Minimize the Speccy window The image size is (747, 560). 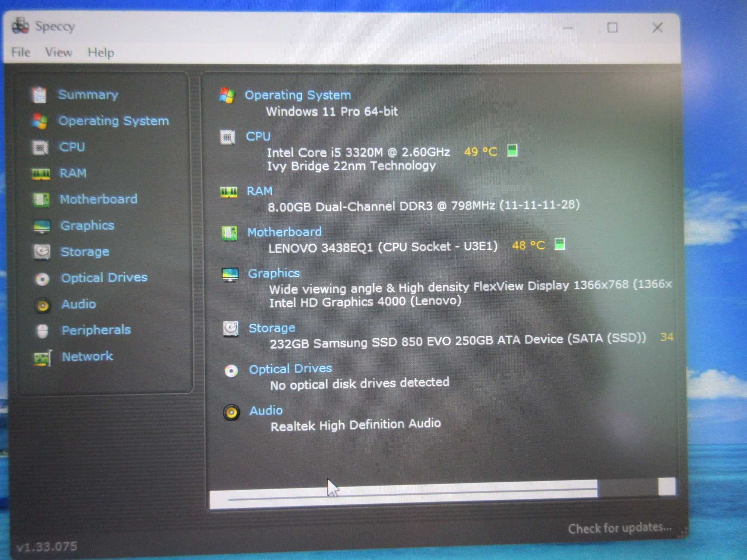pos(568,28)
